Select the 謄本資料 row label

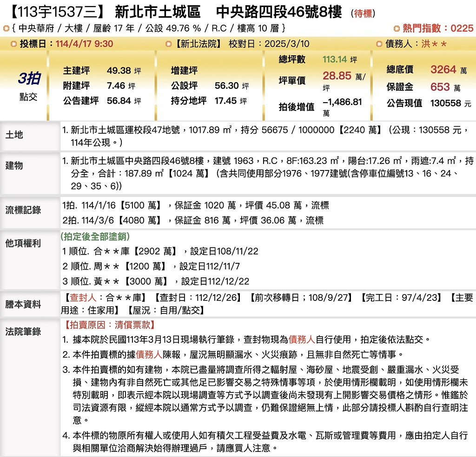pyautogui.click(x=23, y=304)
